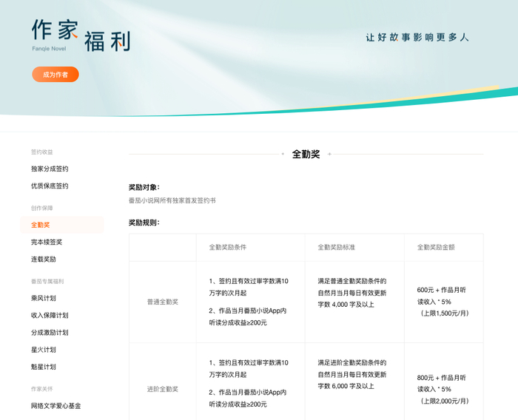
Task: Click 番茄小说网所有独家首发签约书 text
Action: pyautogui.click(x=172, y=200)
